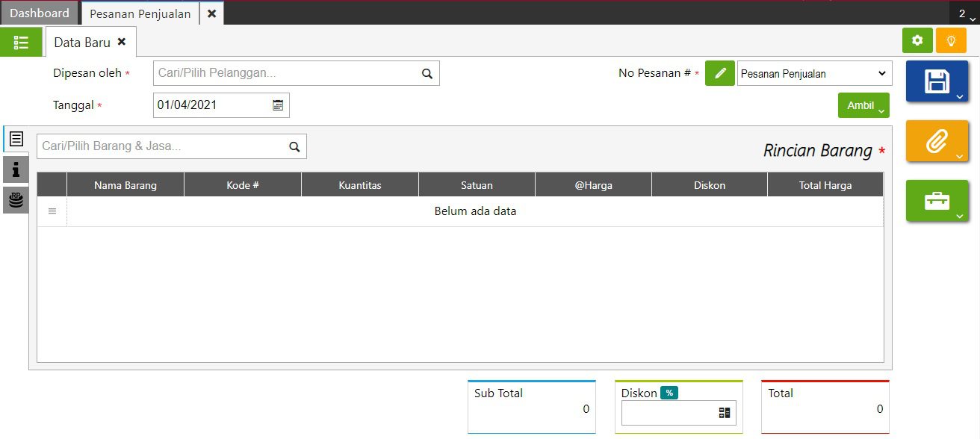Screen dimensions: 980x439
Task: Switch to the Dashboard tab
Action: [x=40, y=13]
